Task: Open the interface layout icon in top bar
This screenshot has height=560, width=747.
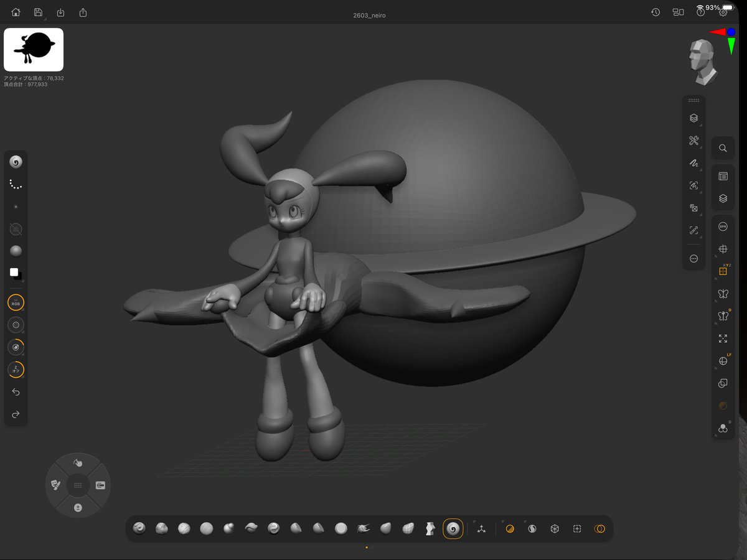Action: click(x=678, y=12)
